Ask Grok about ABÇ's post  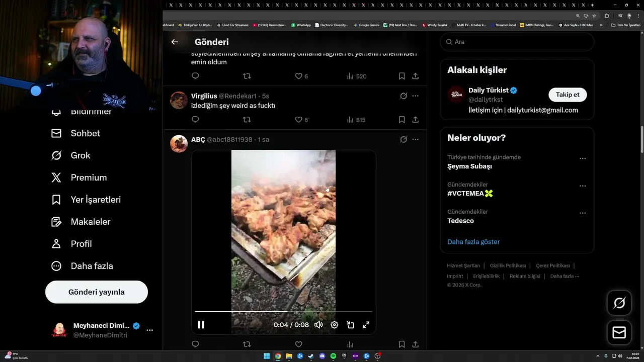click(x=403, y=139)
